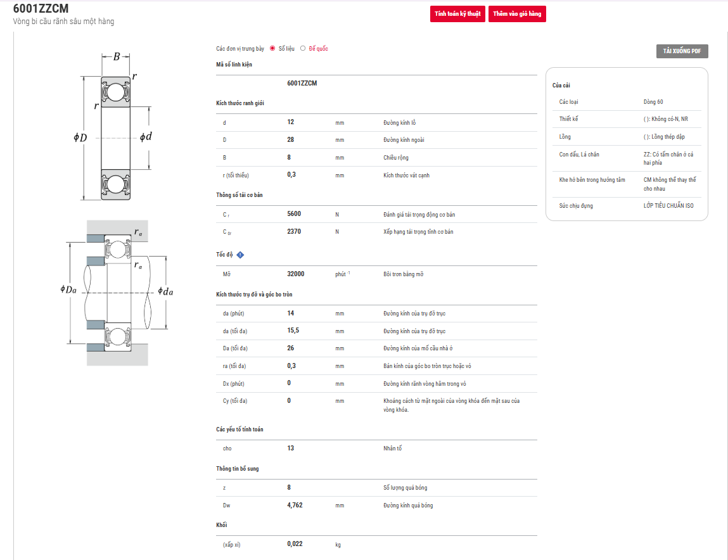Open the info icon beside 'Tốc độ'

click(240, 255)
